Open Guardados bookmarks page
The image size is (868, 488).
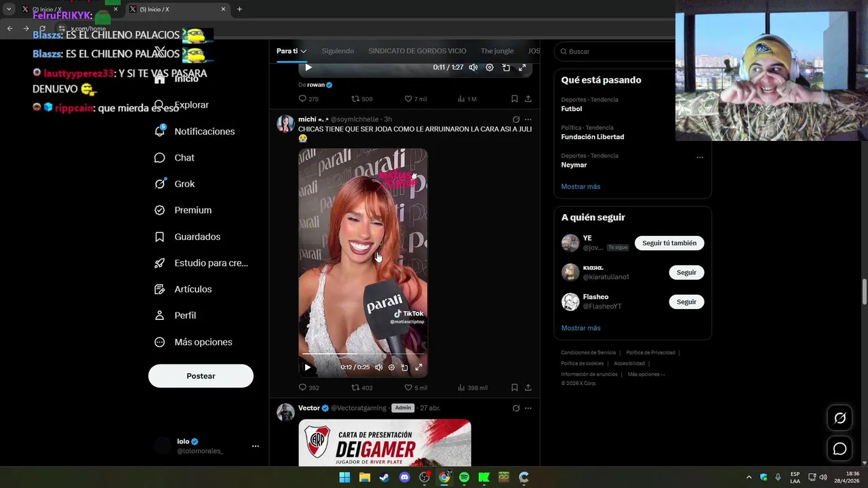coord(187,237)
